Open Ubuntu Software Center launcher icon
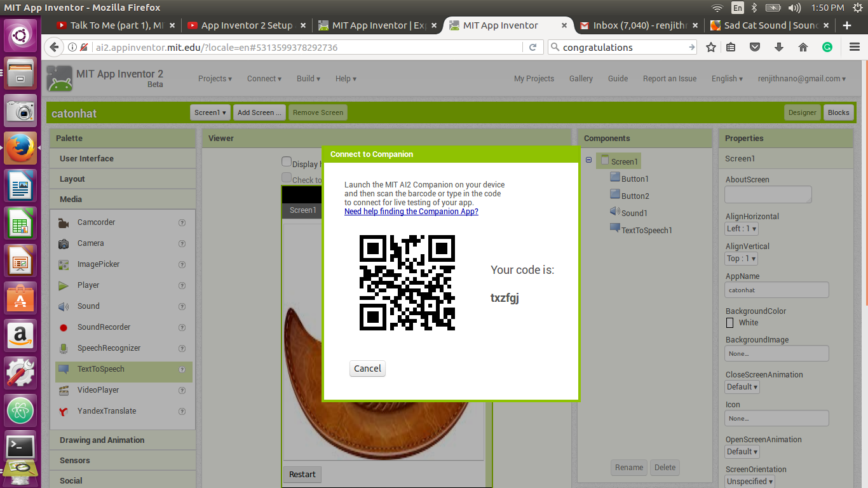The height and width of the screenshot is (488, 868). [x=20, y=297]
